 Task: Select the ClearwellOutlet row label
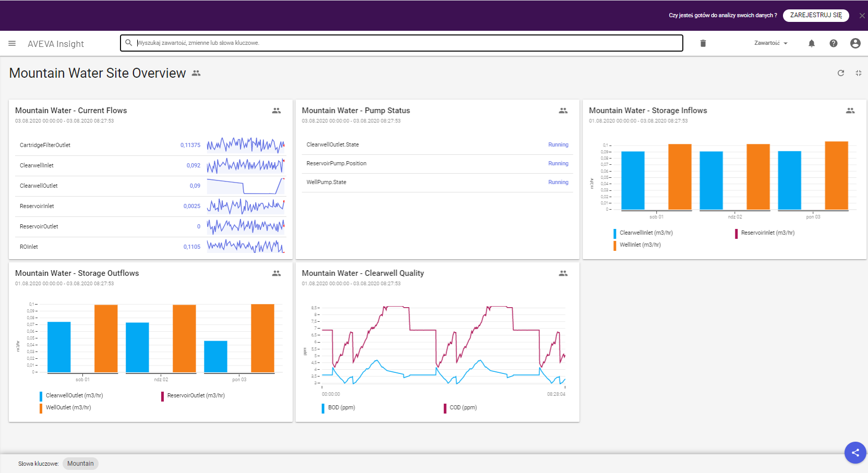pyautogui.click(x=39, y=186)
